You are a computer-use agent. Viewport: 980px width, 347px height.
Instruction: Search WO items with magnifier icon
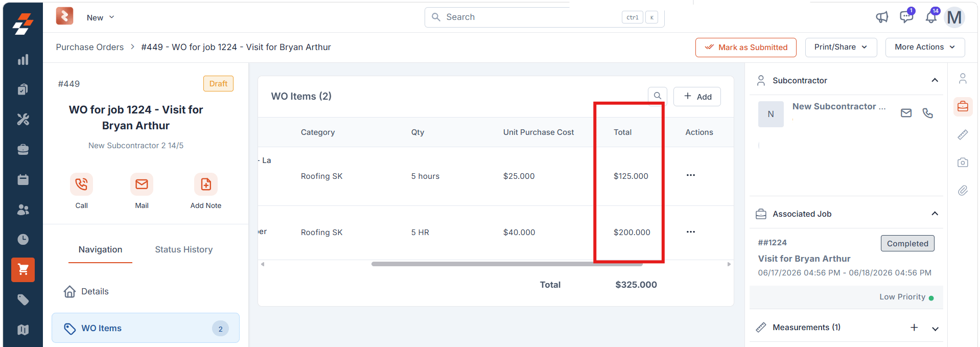pyautogui.click(x=658, y=96)
